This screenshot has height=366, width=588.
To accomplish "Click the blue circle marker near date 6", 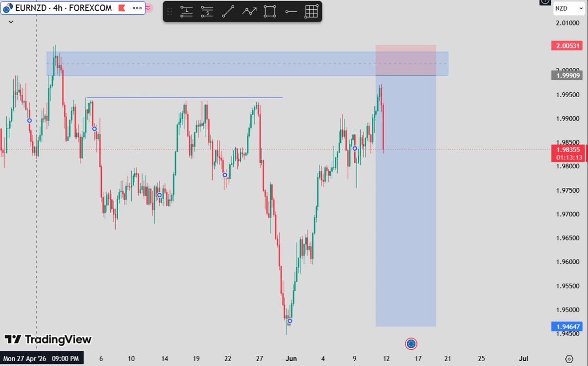I will click(x=95, y=129).
